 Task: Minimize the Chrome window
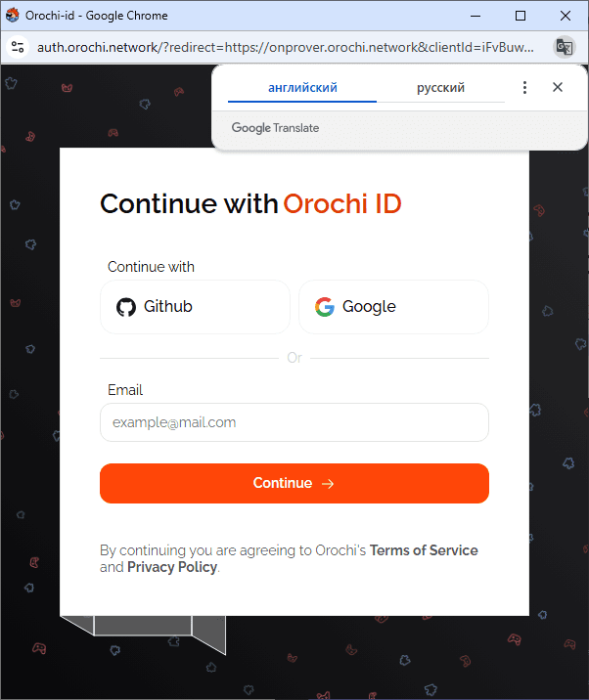click(x=476, y=16)
